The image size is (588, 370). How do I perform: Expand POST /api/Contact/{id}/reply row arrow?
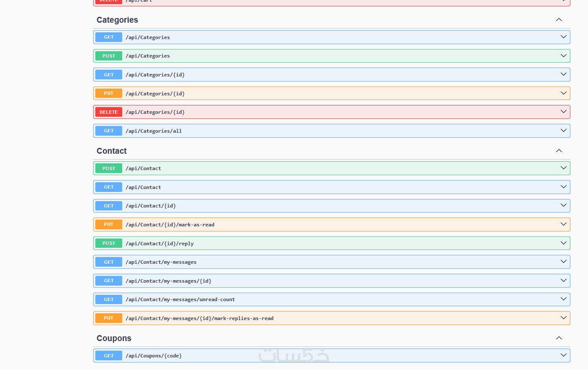564,243
